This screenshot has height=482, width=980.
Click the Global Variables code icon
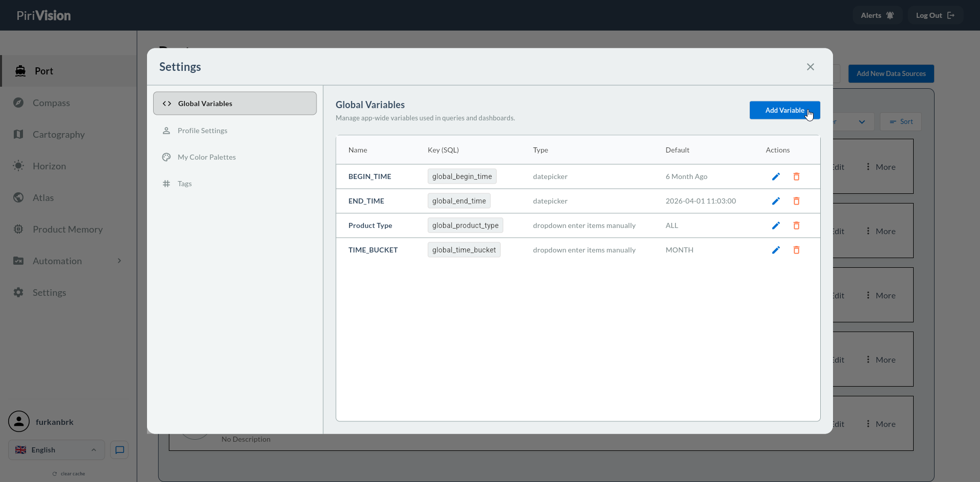coord(167,104)
